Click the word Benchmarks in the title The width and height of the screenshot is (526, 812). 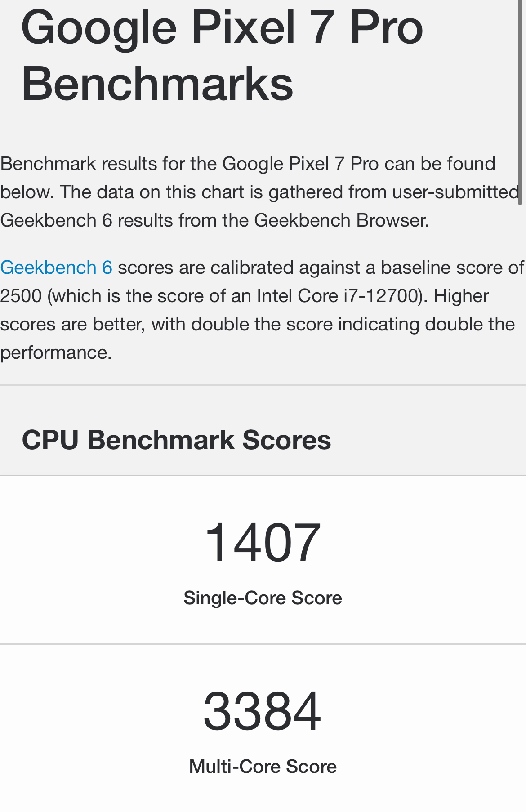(157, 84)
